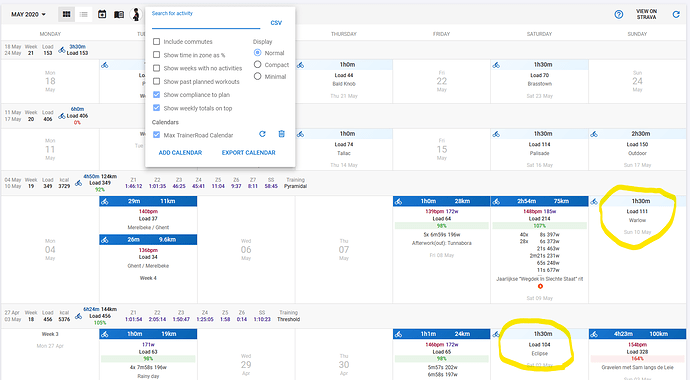The height and width of the screenshot is (380, 690).
Task: Open the athlete figure icon
Action: pos(136,15)
